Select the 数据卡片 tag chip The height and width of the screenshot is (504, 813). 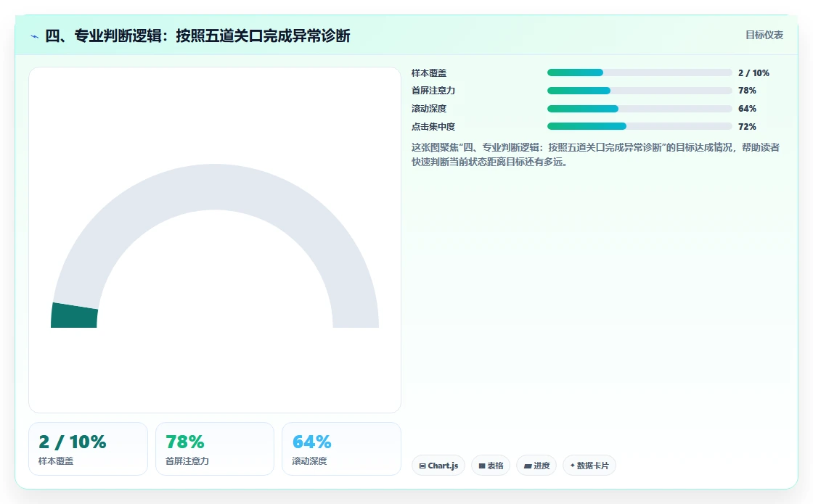point(589,466)
